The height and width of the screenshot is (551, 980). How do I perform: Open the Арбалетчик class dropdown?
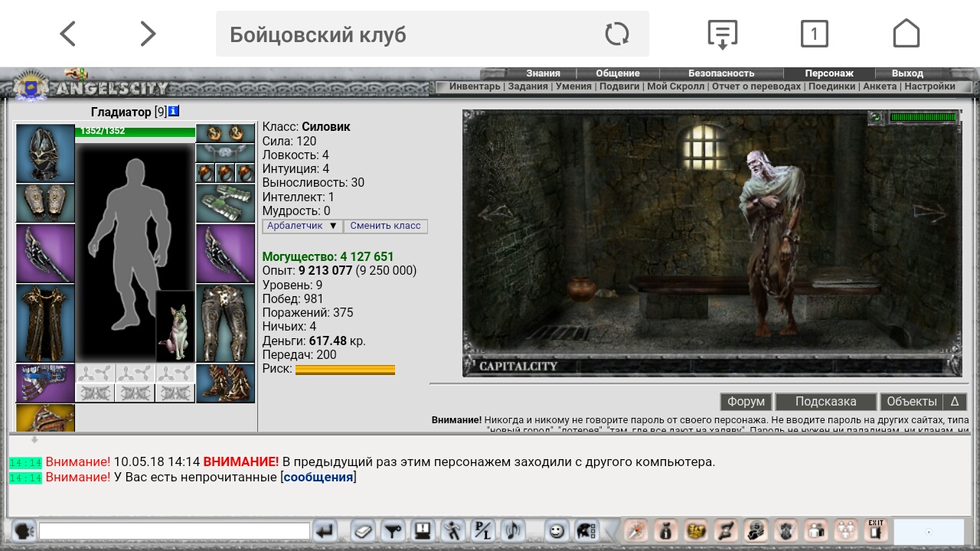coord(302,226)
